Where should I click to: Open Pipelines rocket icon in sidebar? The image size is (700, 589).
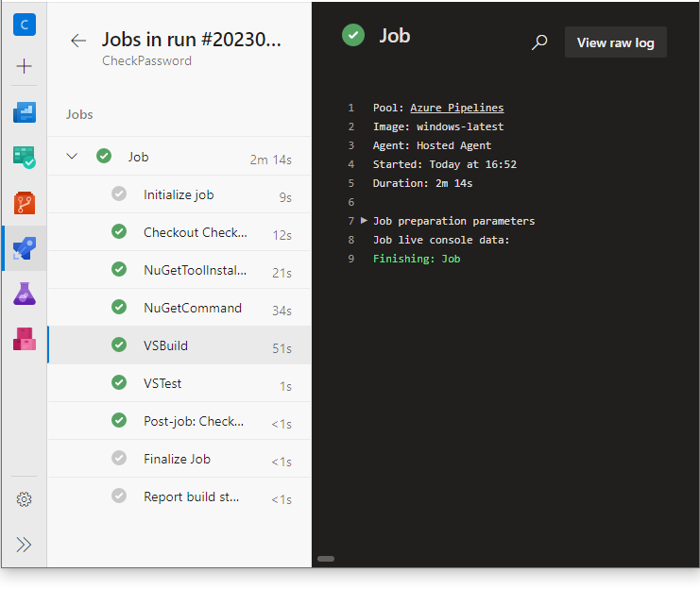(x=25, y=248)
